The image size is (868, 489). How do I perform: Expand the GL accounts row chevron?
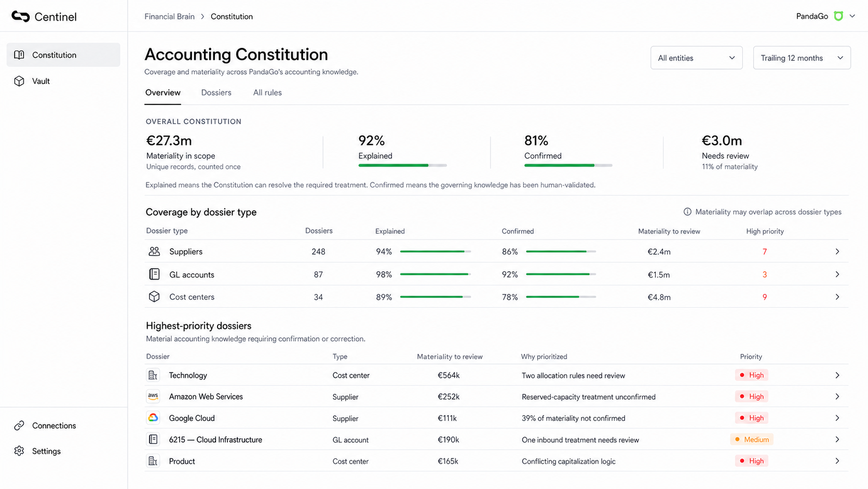pyautogui.click(x=837, y=274)
